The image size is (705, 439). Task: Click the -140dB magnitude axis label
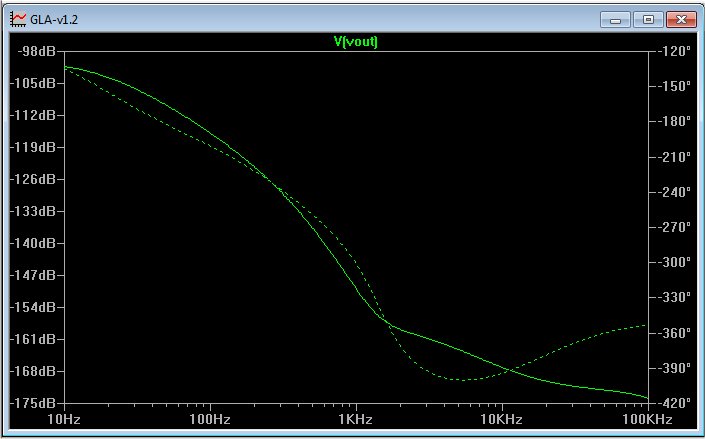(x=33, y=243)
